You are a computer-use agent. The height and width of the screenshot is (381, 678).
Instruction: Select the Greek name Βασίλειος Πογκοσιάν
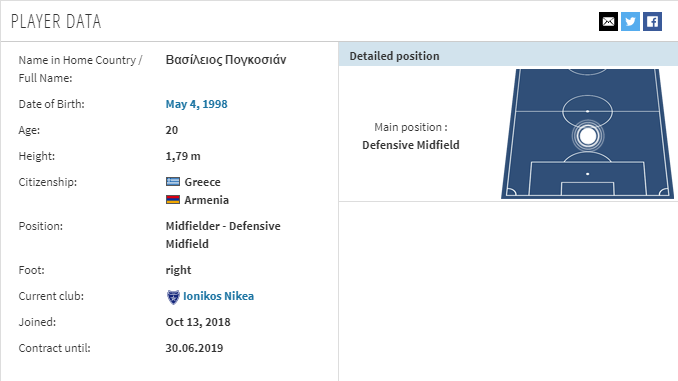226,60
